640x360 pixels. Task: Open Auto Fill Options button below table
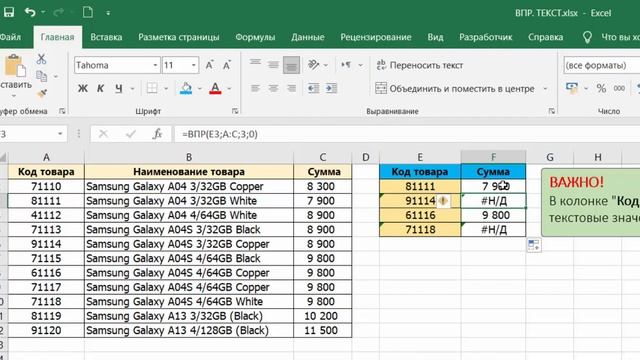click(x=534, y=245)
